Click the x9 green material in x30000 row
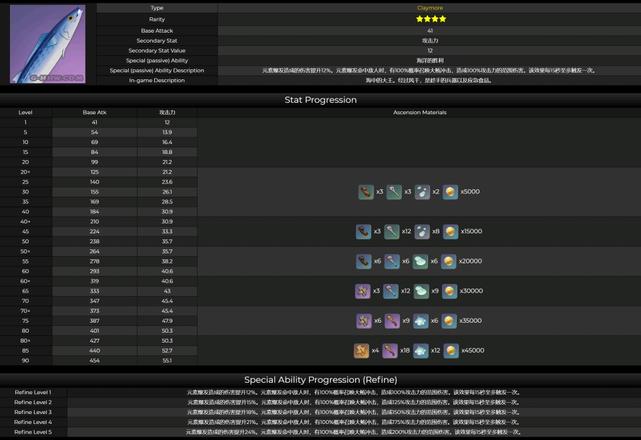Screen dimensions: 641x440 pos(421,291)
